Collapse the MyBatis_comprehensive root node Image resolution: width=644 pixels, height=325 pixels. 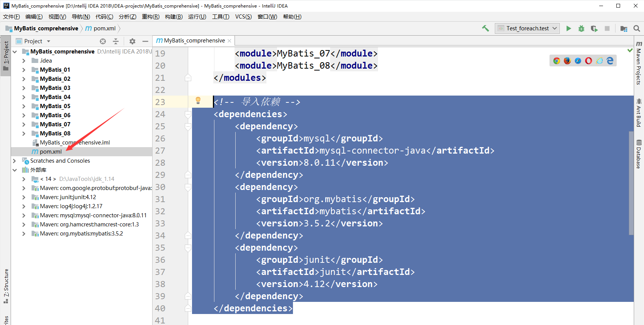[15, 52]
